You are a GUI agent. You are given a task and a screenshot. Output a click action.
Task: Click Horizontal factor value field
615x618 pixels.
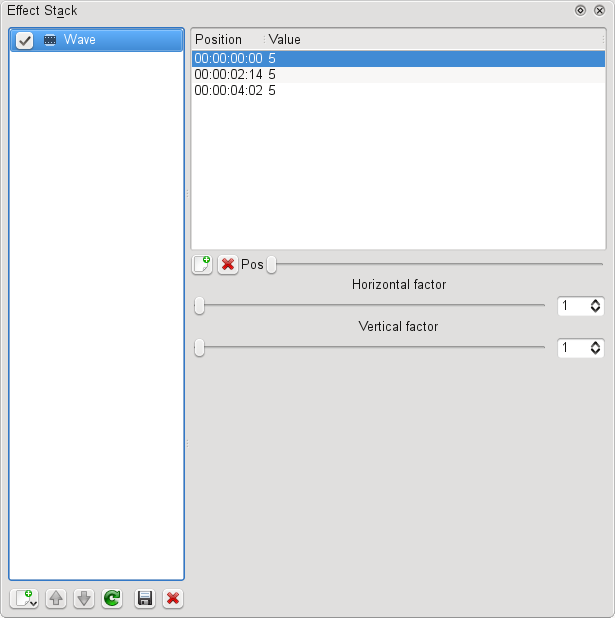point(574,306)
